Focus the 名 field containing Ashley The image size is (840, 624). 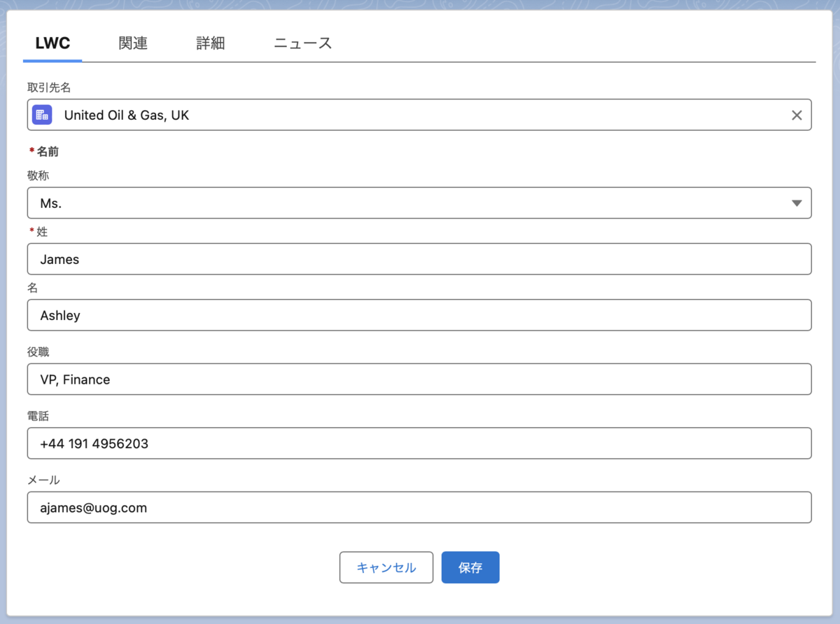(x=419, y=315)
